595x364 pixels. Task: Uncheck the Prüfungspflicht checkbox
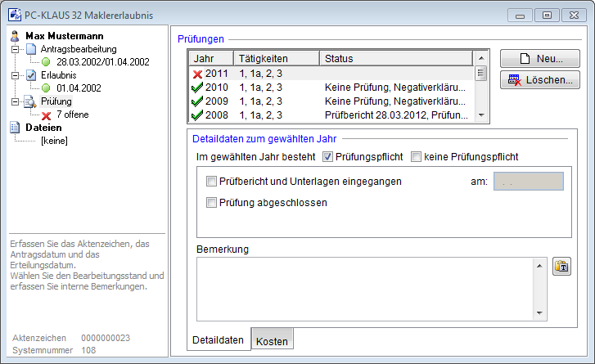tap(327, 156)
